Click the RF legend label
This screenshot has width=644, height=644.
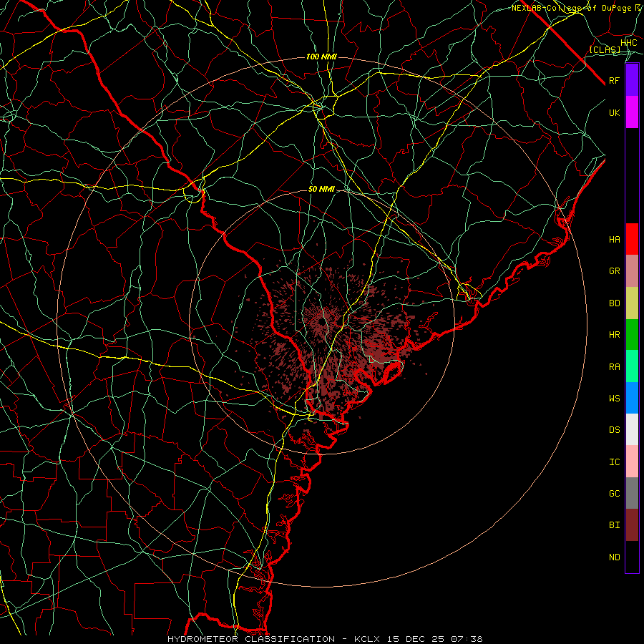[615, 80]
